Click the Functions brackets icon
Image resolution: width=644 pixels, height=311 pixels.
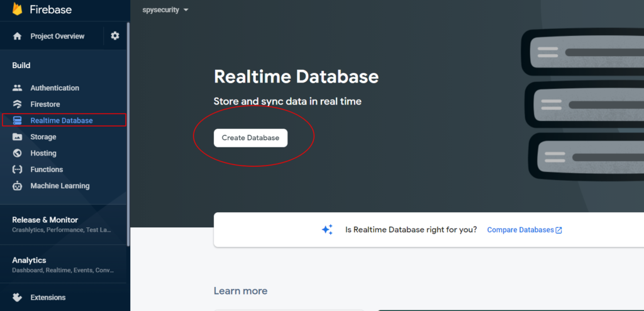(17, 169)
